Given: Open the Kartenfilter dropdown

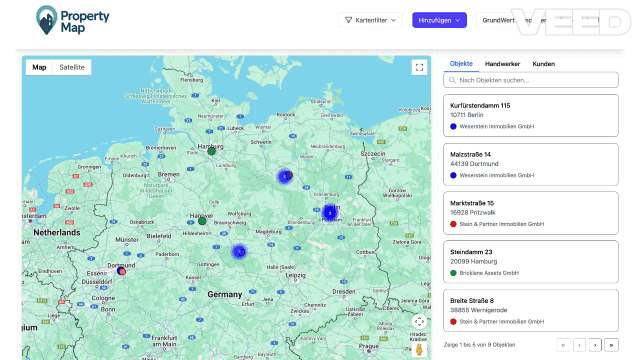Looking at the screenshot, I should pyautogui.click(x=370, y=20).
